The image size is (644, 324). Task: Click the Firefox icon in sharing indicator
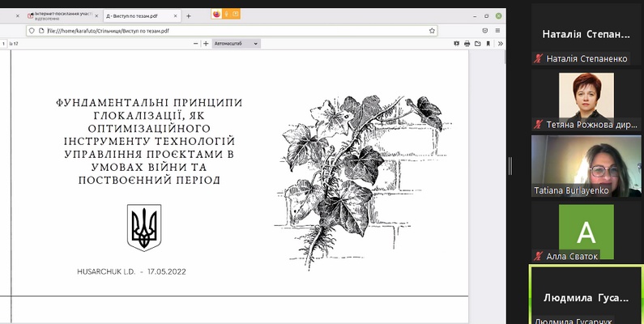coord(216,14)
